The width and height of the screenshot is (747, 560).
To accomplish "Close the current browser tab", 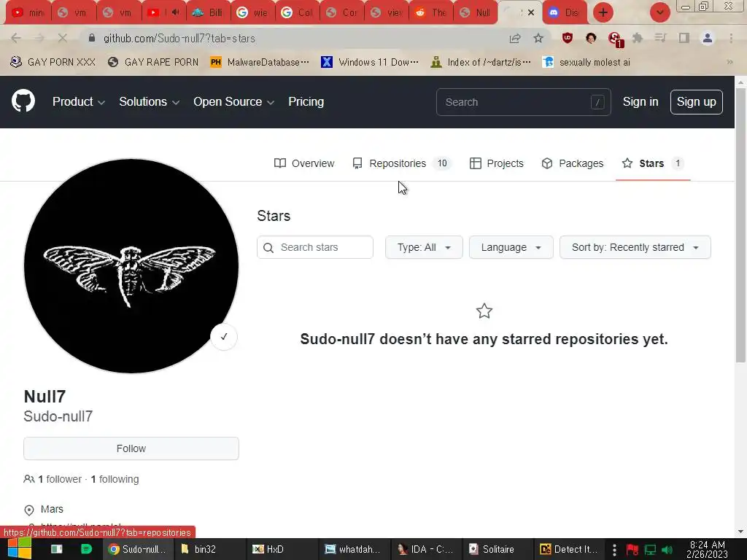I will [x=531, y=12].
